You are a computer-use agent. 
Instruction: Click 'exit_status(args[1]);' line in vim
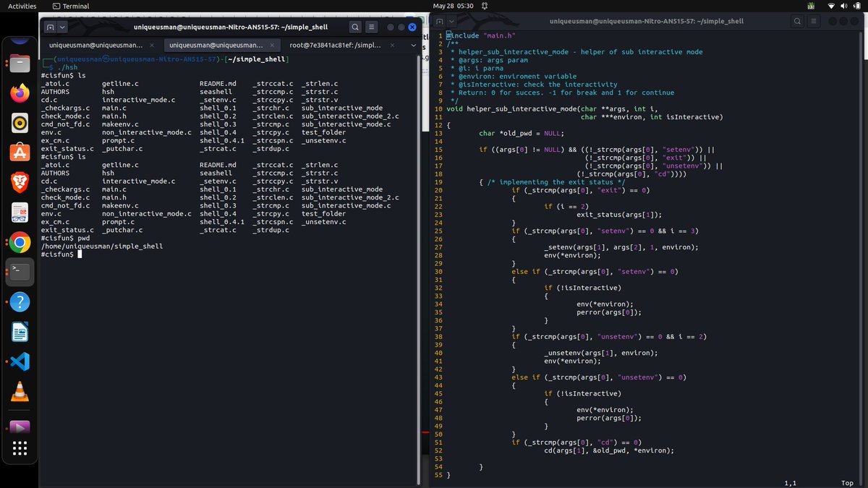pos(619,214)
